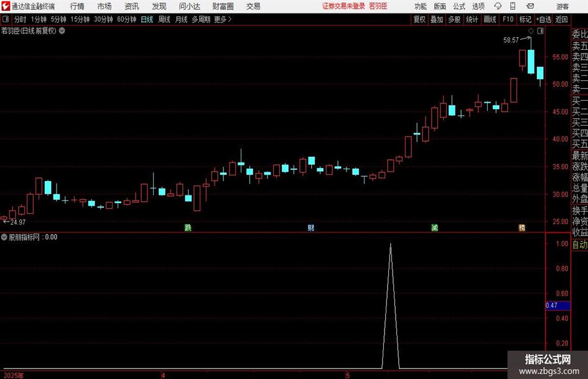Image resolution: width=588 pixels, height=379 pixels.
Task: Add stock with +自选 button
Action: pos(543,19)
